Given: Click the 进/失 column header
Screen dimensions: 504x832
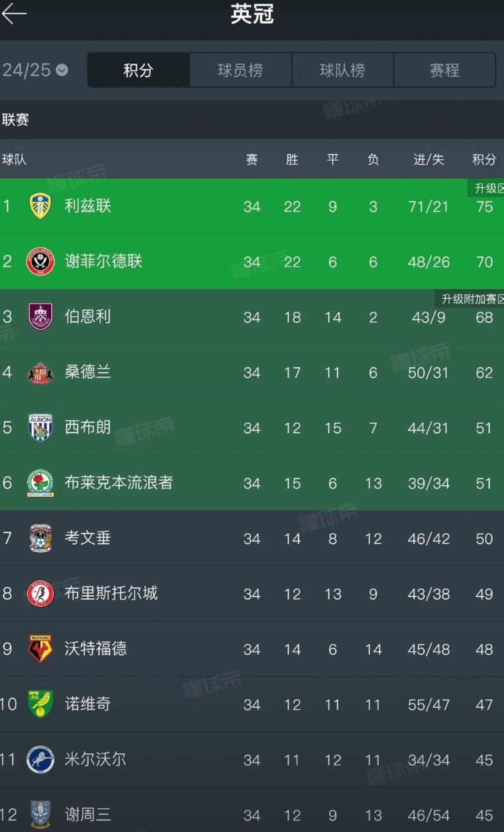Looking at the screenshot, I should point(429,160).
